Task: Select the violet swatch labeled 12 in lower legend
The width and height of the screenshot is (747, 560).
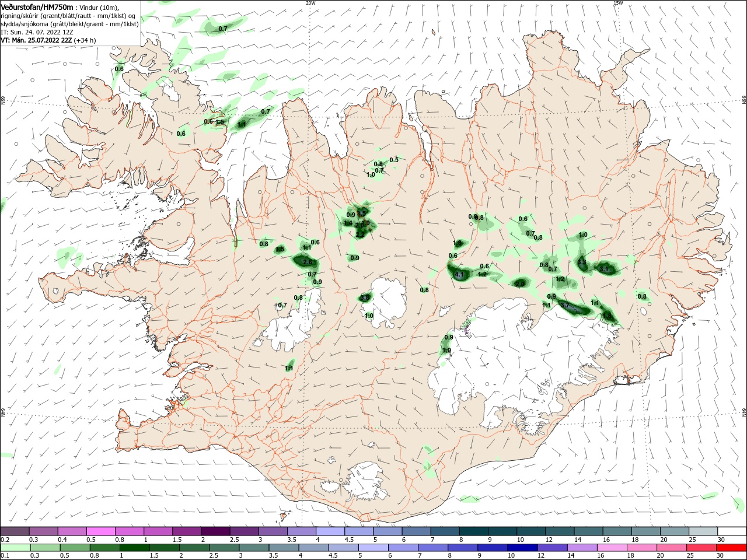Action: [552, 548]
